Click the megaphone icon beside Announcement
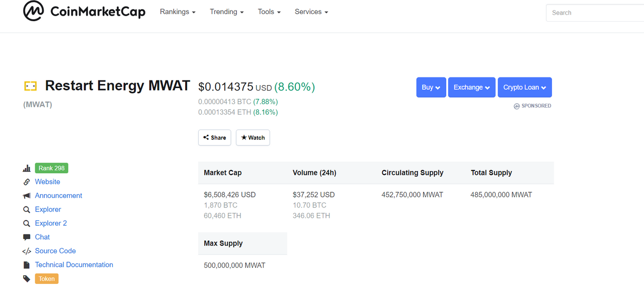Image resolution: width=644 pixels, height=300 pixels. pos(27,196)
